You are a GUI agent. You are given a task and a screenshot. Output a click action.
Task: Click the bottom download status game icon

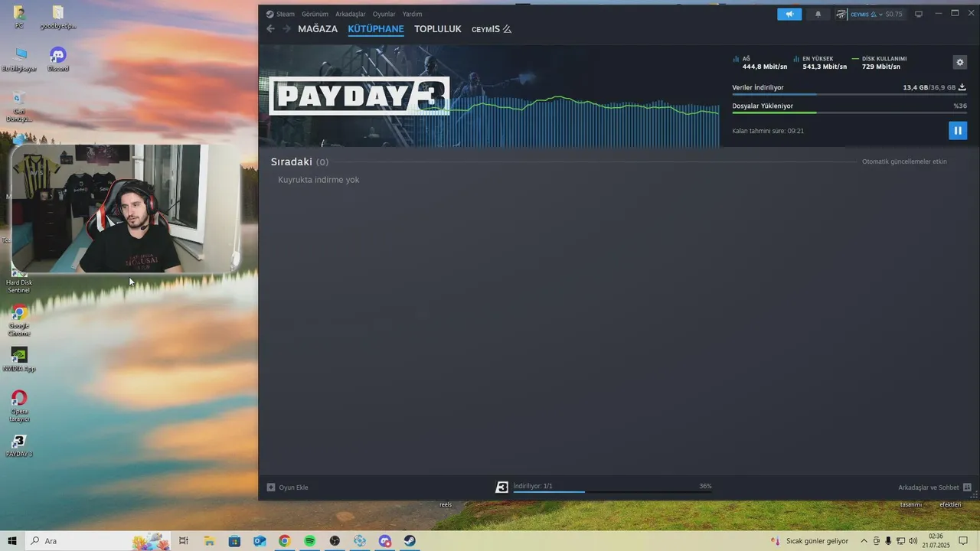(x=501, y=487)
